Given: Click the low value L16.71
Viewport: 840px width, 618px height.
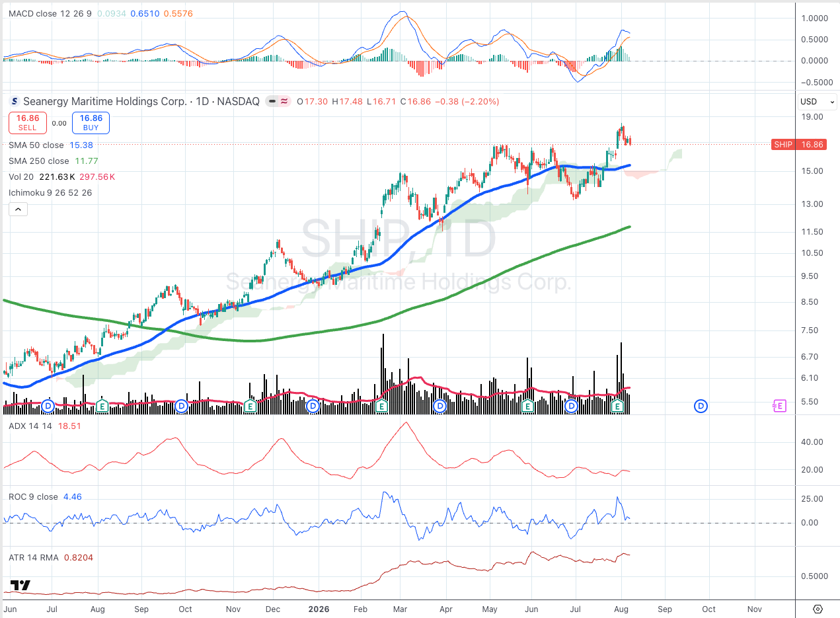Looking at the screenshot, I should tap(381, 102).
